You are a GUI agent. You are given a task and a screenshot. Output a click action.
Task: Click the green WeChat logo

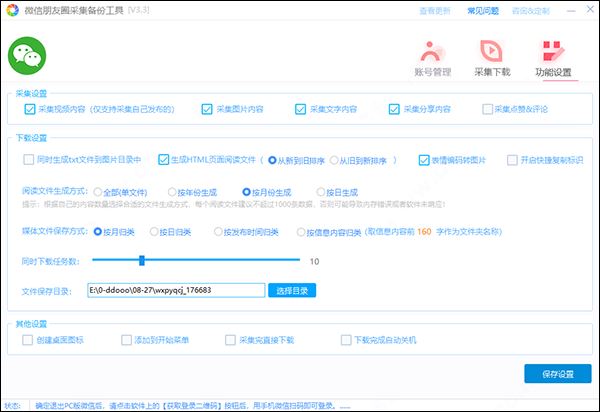[27, 56]
